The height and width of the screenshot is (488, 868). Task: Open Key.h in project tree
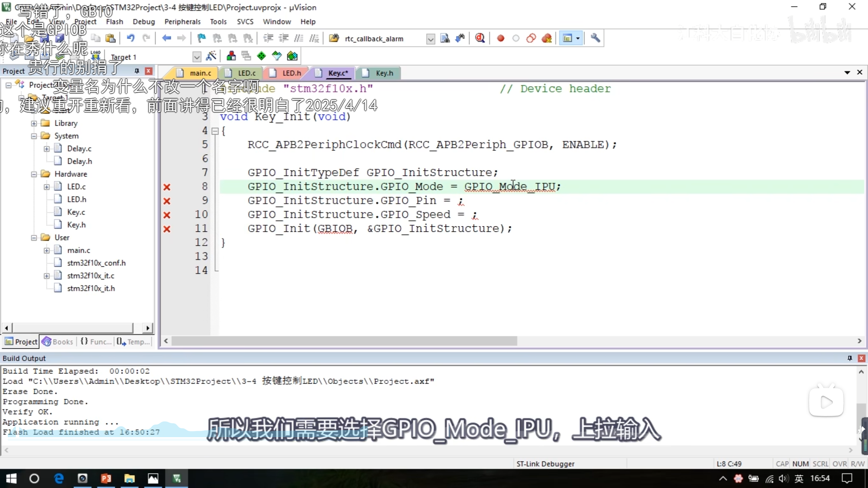(76, 225)
